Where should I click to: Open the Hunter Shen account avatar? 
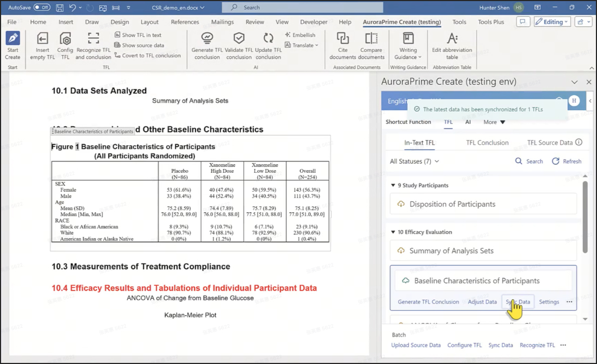(519, 7)
